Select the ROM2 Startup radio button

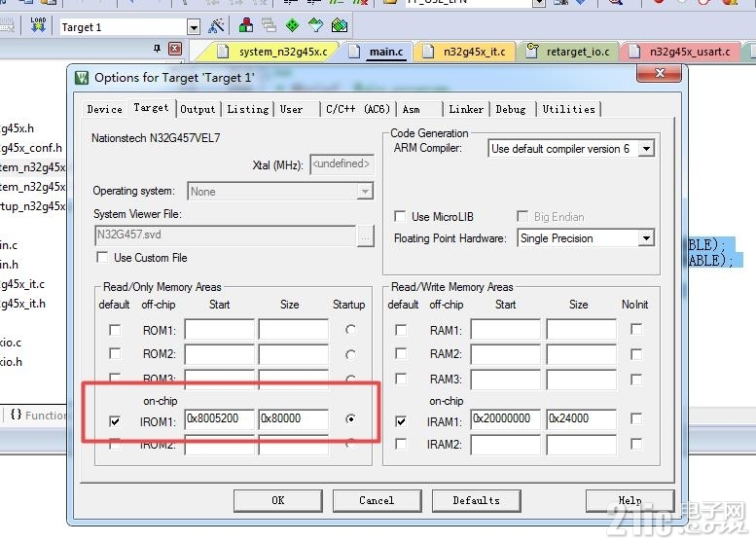(x=350, y=354)
